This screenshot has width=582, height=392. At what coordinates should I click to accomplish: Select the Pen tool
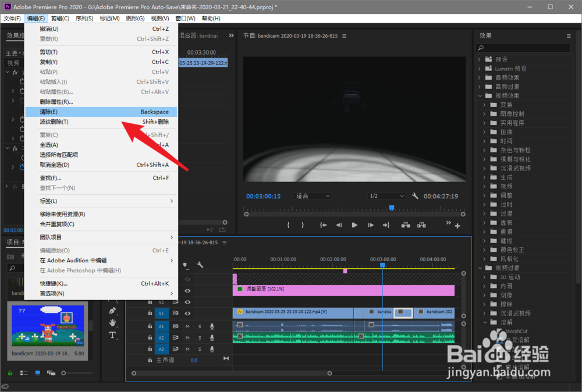coord(112,311)
